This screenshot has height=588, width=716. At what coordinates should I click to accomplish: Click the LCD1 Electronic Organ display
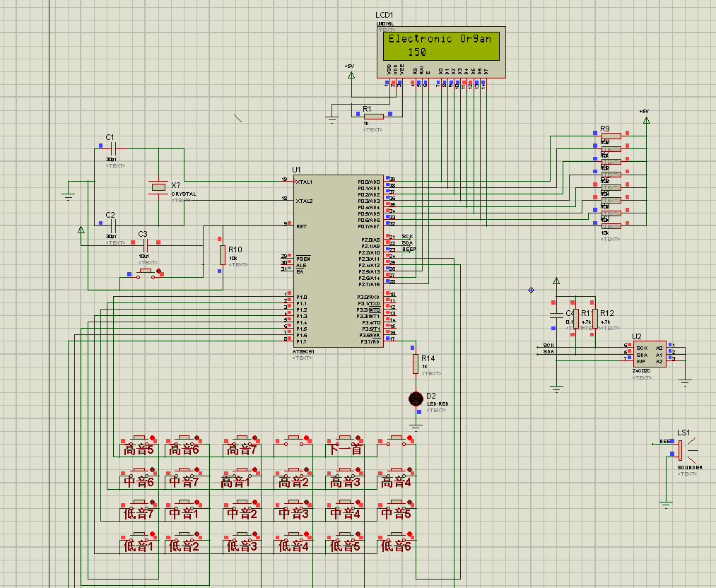[441, 52]
